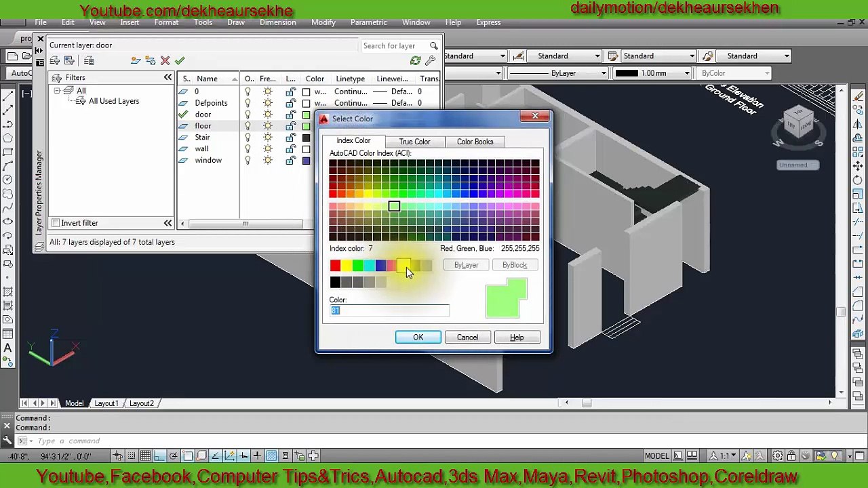
Task: Click the Multileader Style icon beside Standard
Action: pyautogui.click(x=707, y=56)
